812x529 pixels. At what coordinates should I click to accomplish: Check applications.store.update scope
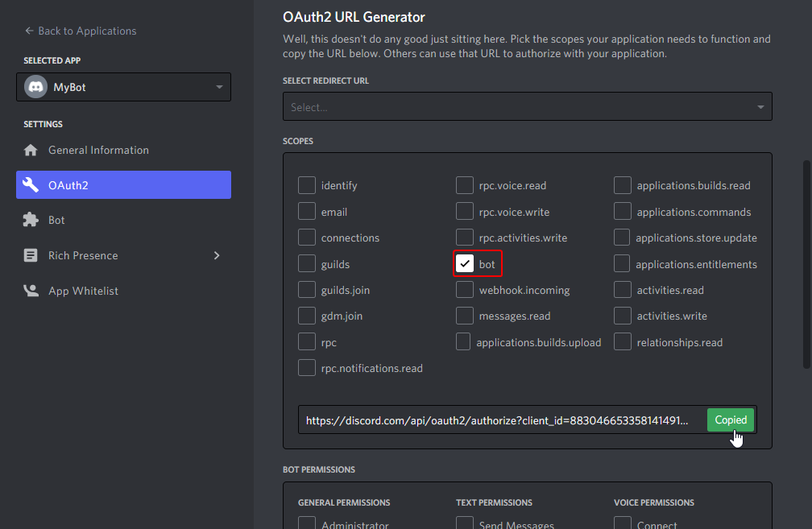pos(622,237)
